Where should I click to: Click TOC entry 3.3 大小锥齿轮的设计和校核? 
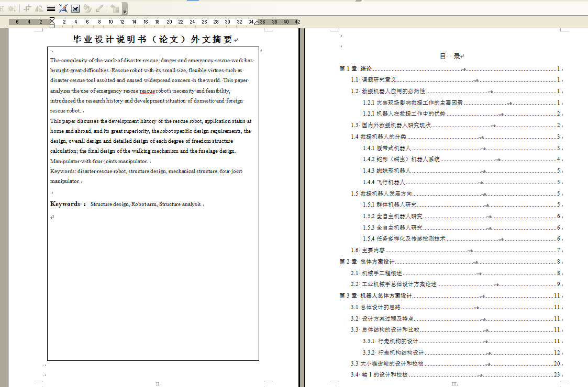(455, 363)
